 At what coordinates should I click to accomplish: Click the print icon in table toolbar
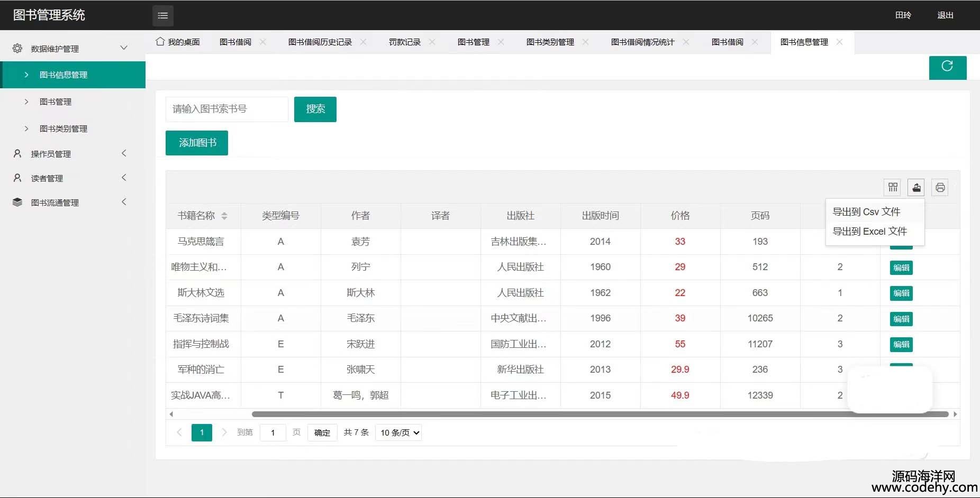[x=940, y=187]
